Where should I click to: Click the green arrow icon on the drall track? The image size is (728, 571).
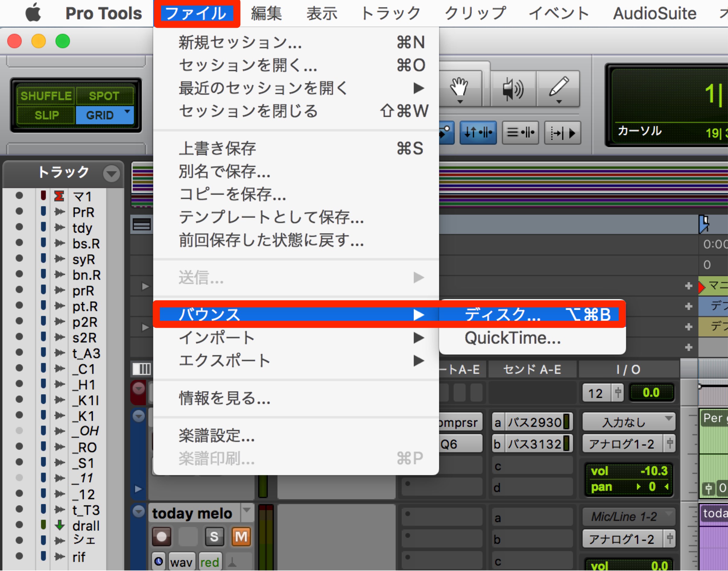tap(59, 525)
